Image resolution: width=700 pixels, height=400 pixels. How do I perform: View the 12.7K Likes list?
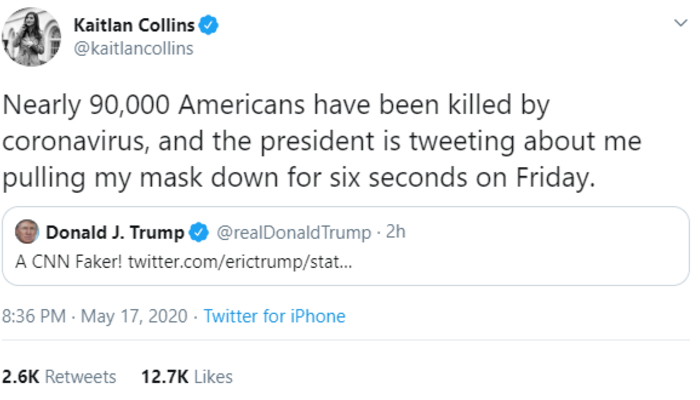click(x=186, y=377)
